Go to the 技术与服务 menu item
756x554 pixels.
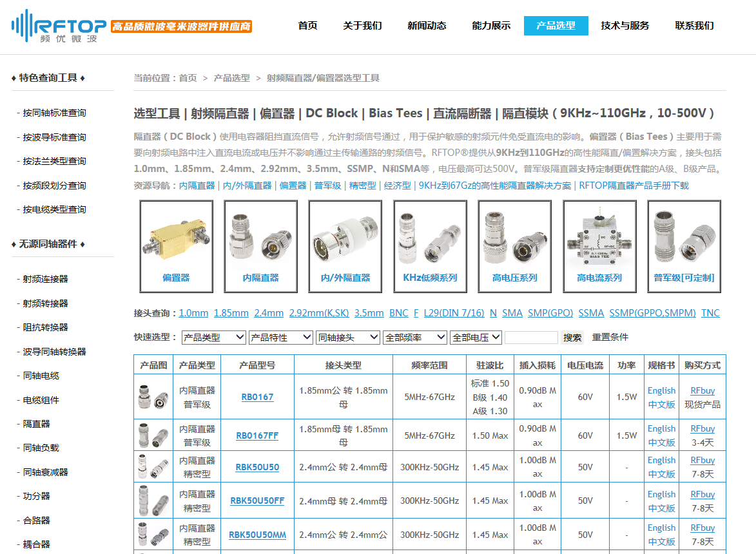[x=625, y=26]
